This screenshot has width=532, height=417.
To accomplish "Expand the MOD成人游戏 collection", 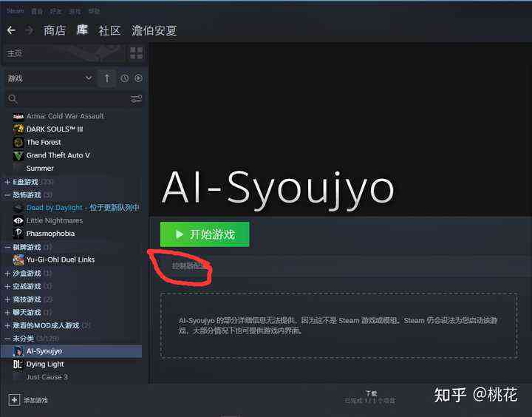I will (x=7, y=325).
